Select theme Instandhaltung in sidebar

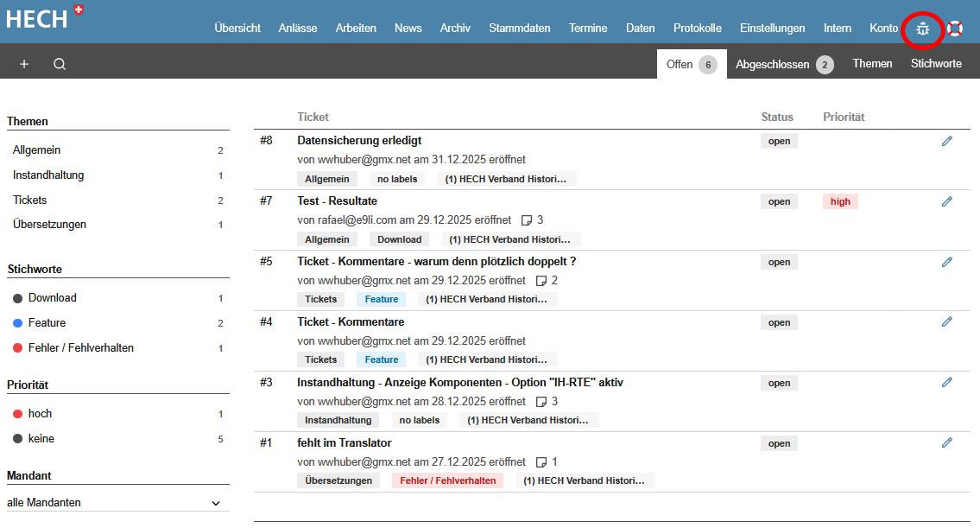coord(48,175)
